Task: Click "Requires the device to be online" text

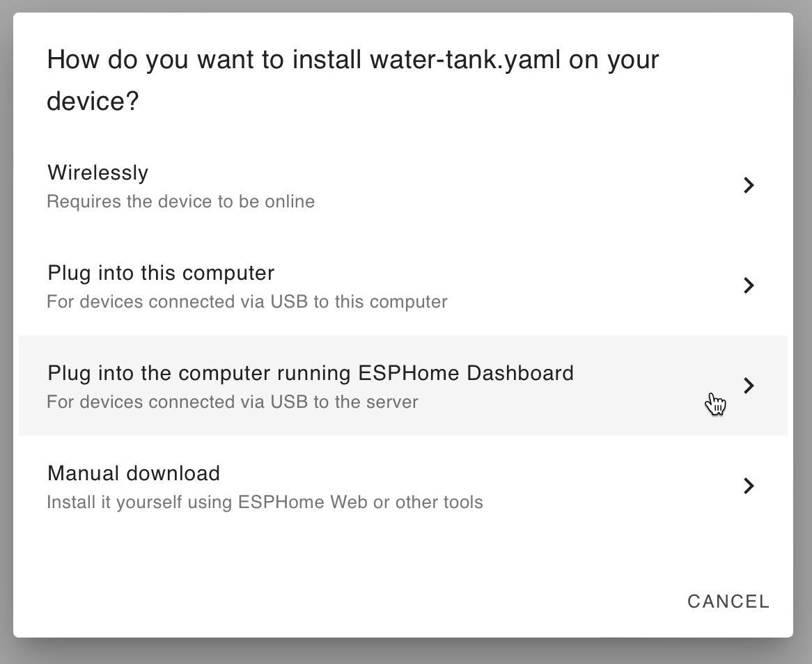Action: pos(180,202)
